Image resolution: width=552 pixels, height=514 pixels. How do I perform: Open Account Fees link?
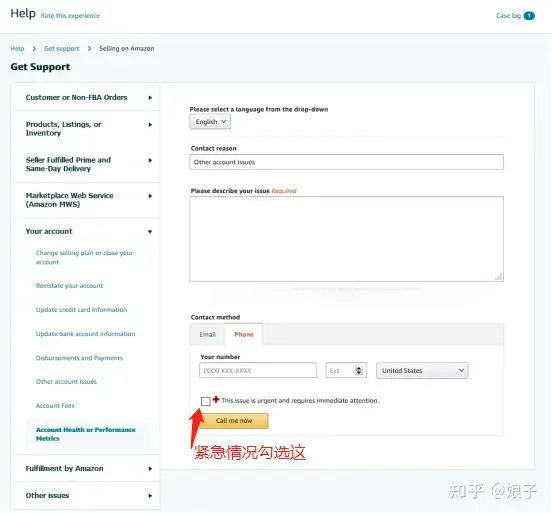click(x=55, y=406)
